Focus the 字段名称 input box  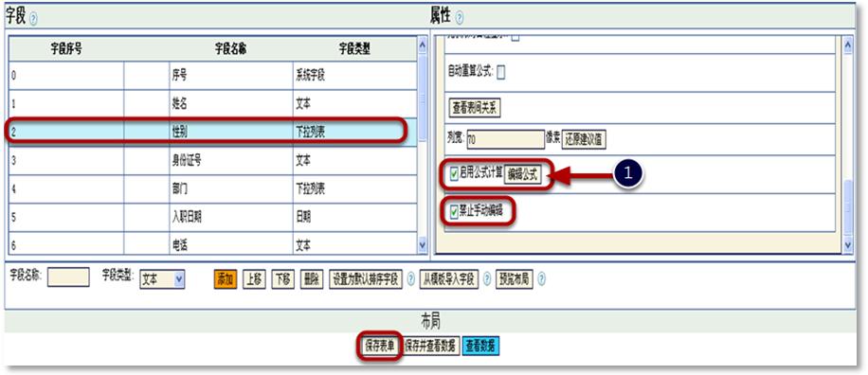pyautogui.click(x=68, y=277)
